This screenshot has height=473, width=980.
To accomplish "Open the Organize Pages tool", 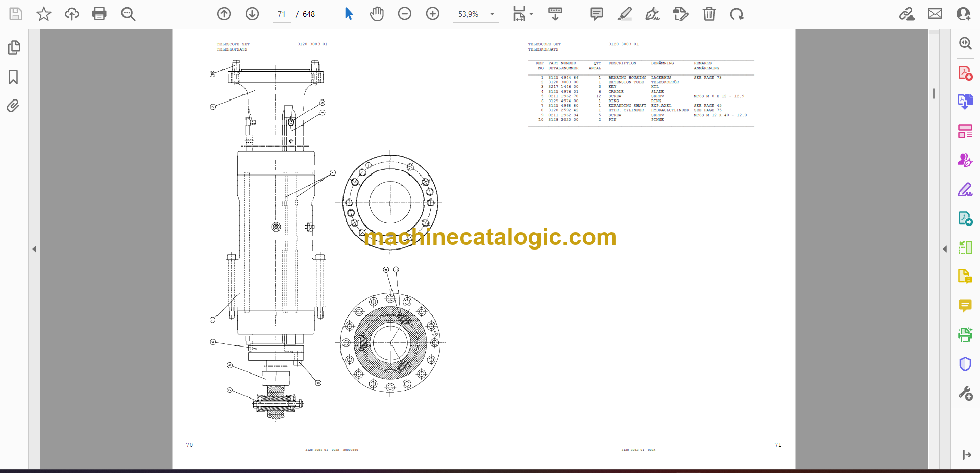I will click(965, 131).
